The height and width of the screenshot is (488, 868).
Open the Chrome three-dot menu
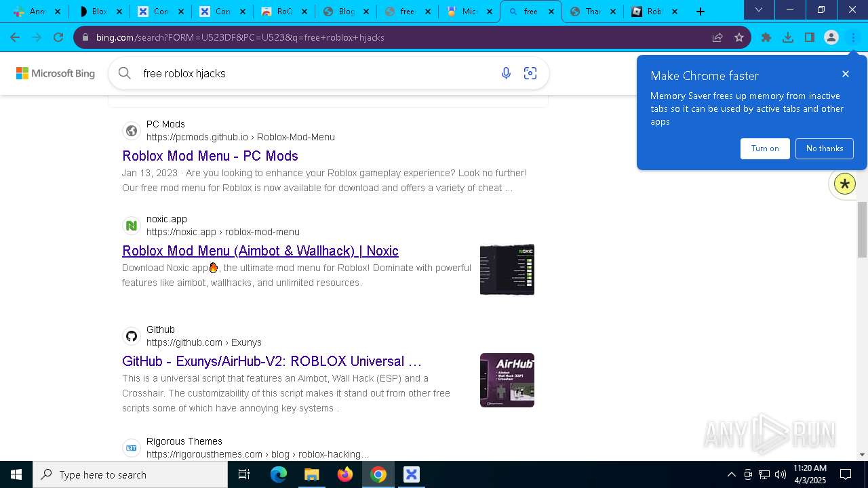point(853,37)
